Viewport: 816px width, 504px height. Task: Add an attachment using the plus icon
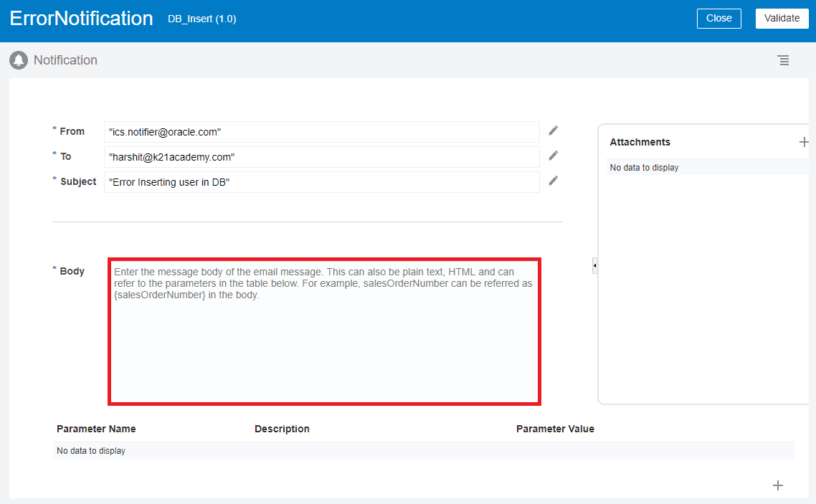[804, 142]
